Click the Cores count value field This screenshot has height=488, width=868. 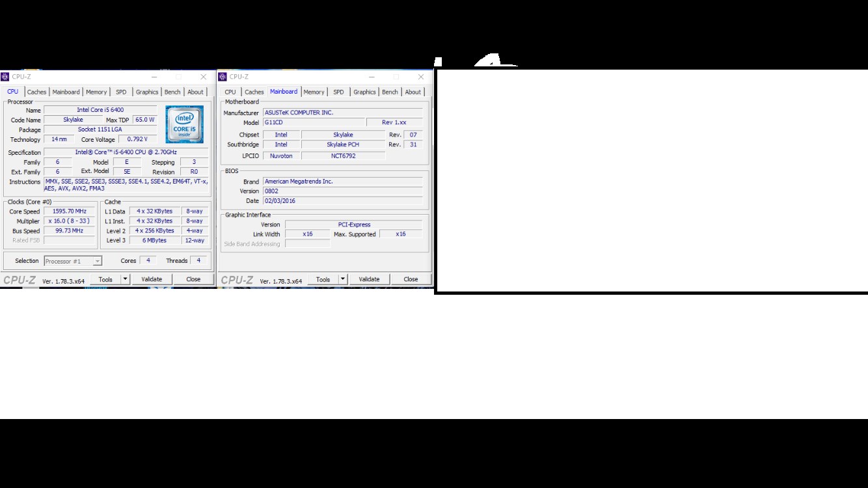(x=148, y=260)
